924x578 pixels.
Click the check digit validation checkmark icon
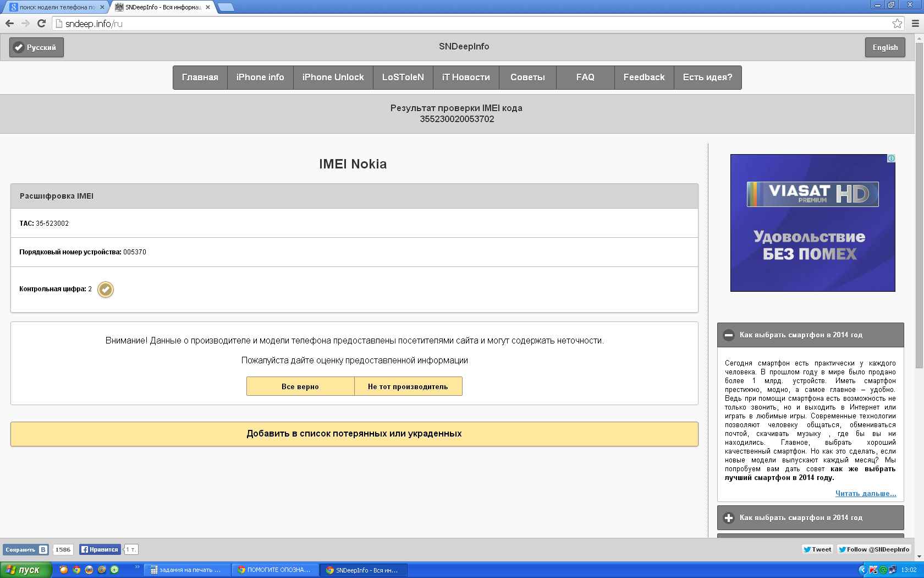click(106, 290)
